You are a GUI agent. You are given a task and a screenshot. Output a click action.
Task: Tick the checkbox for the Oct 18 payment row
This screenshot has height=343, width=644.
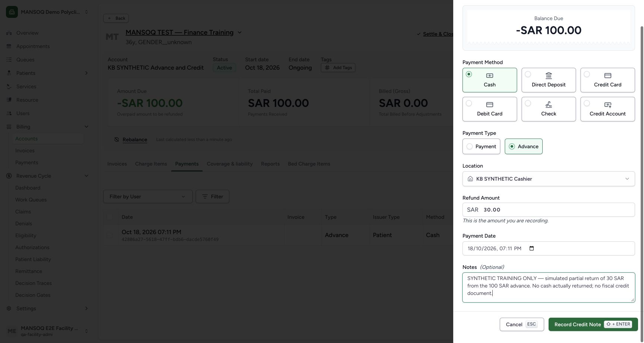pyautogui.click(x=110, y=235)
